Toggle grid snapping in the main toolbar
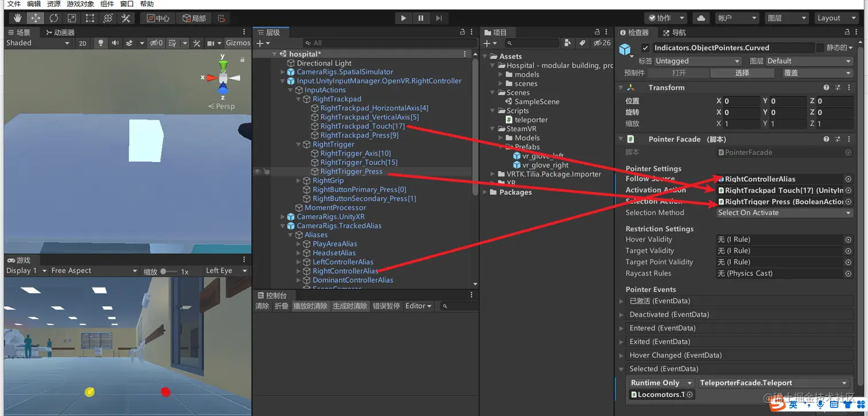This screenshot has width=868, height=416. coord(222,18)
